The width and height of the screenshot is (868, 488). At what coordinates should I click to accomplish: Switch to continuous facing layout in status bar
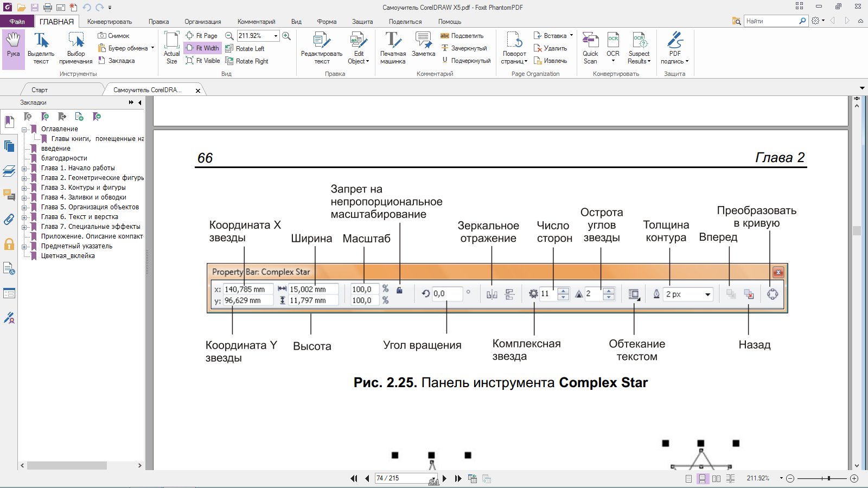[x=731, y=479]
